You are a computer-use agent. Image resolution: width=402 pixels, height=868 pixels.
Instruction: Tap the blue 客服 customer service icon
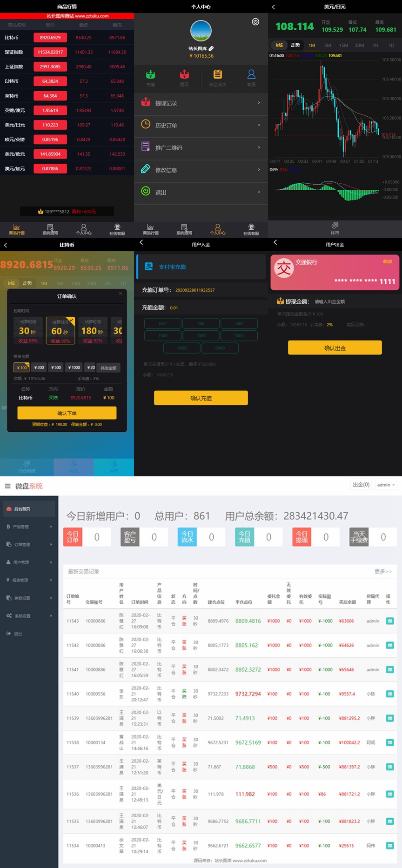point(251,75)
